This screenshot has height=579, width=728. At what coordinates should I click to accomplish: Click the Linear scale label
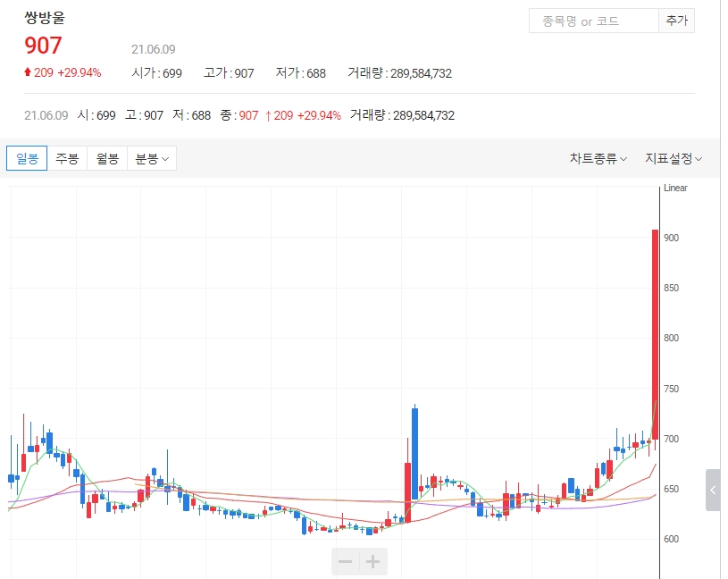[675, 188]
